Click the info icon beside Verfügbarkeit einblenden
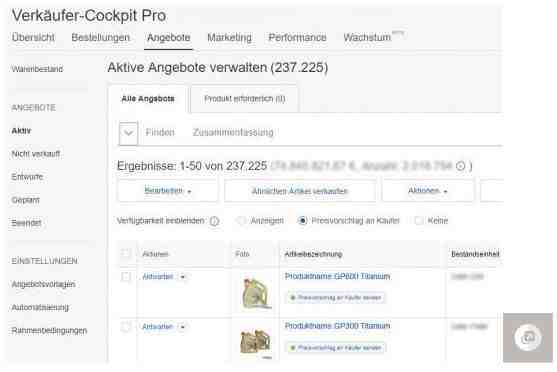This screenshot has width=557, height=372. tap(214, 221)
